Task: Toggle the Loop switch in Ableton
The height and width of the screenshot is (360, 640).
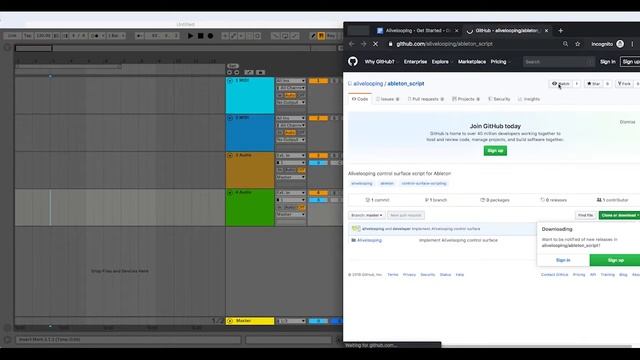Action: (x=285, y=36)
